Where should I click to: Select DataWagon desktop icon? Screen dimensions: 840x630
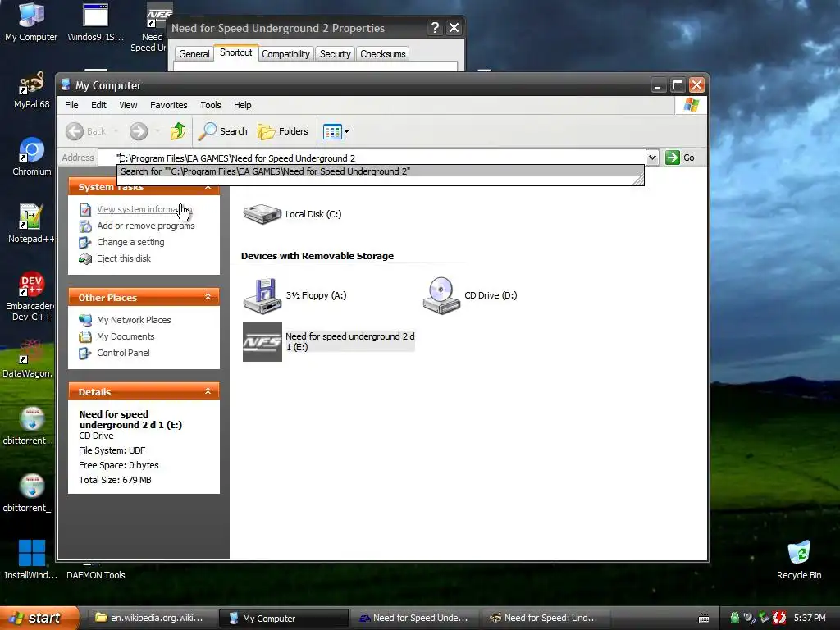[x=30, y=359]
